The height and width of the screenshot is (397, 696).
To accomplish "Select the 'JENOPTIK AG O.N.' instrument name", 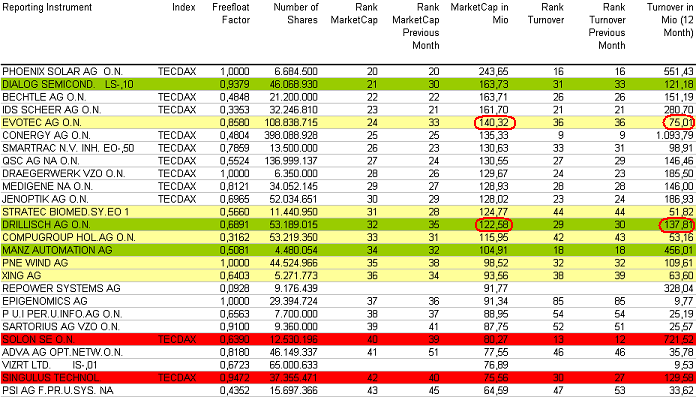I will coord(45,199).
